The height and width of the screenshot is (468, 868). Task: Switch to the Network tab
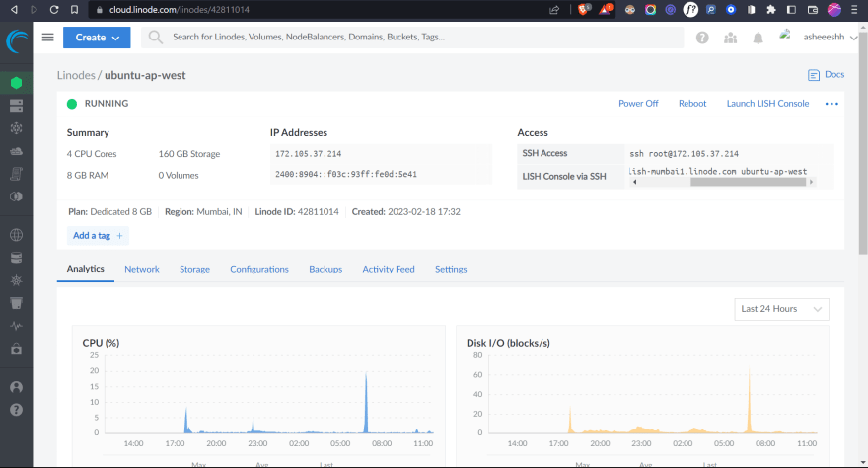[142, 269]
